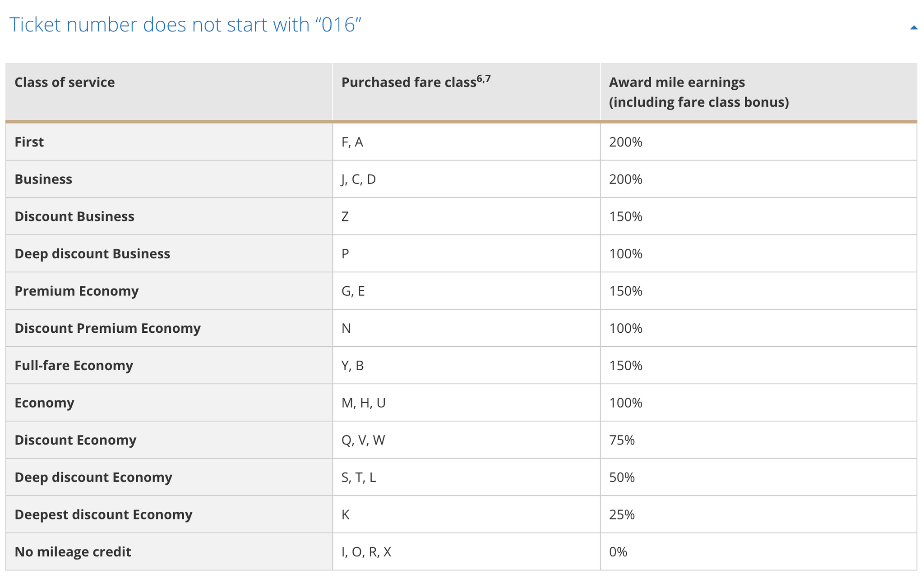Click the 'Purchased fare class' column header
Screen dimensions: 924x578
[x=415, y=82]
